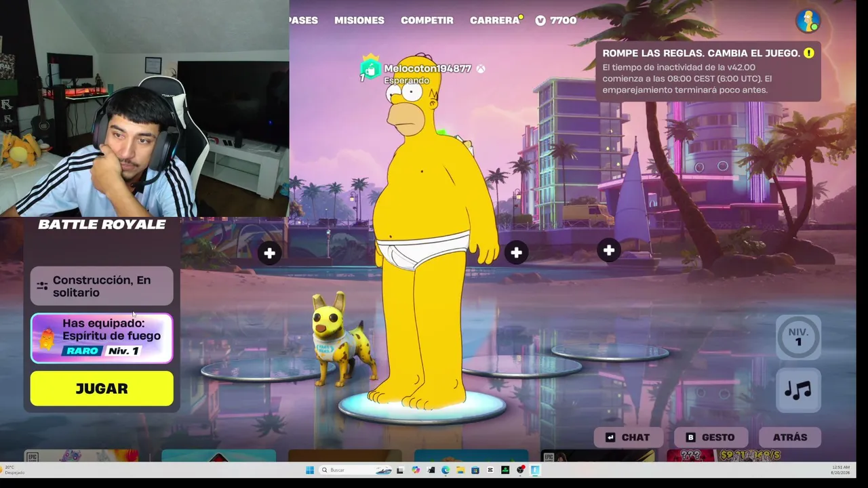Click the yellow JUGAR button
This screenshot has width=868, height=488.
(102, 388)
